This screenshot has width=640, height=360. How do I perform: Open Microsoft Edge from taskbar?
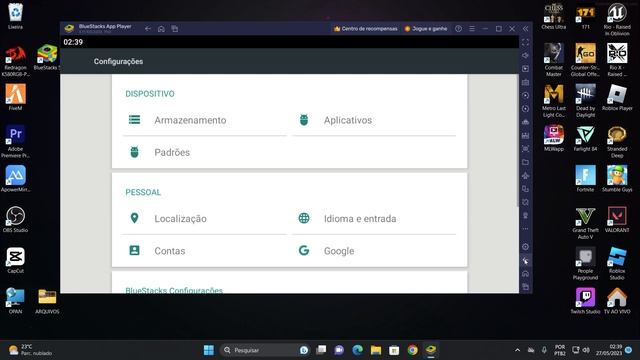point(358,350)
